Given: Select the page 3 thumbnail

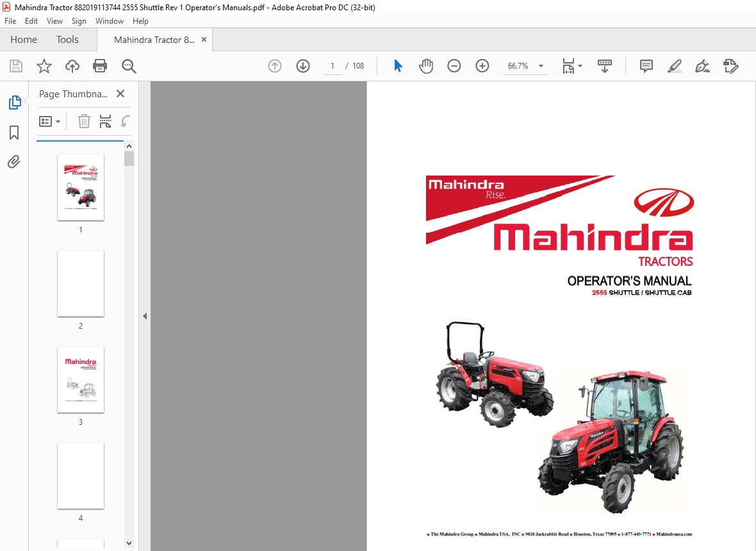Looking at the screenshot, I should tap(81, 379).
